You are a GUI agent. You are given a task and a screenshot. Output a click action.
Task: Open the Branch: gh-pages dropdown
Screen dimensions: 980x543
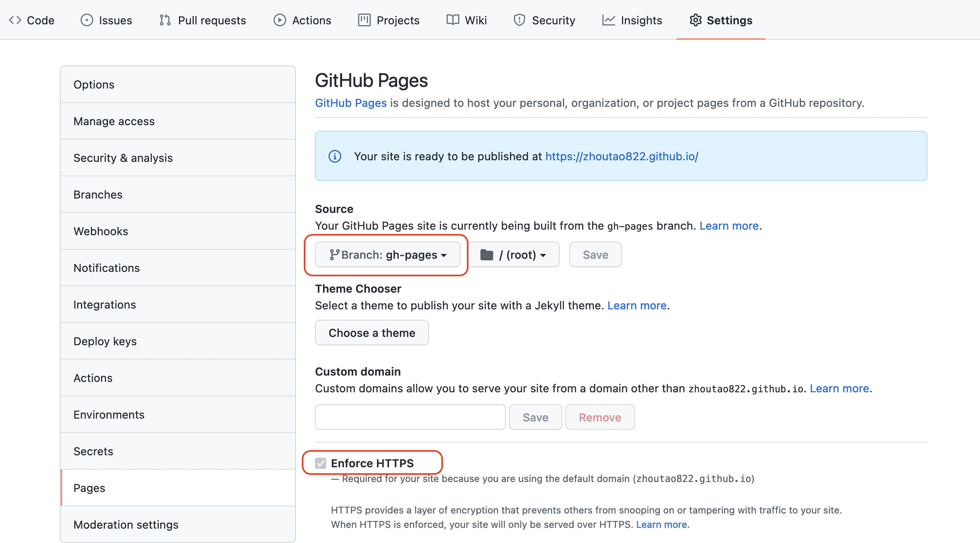click(388, 255)
